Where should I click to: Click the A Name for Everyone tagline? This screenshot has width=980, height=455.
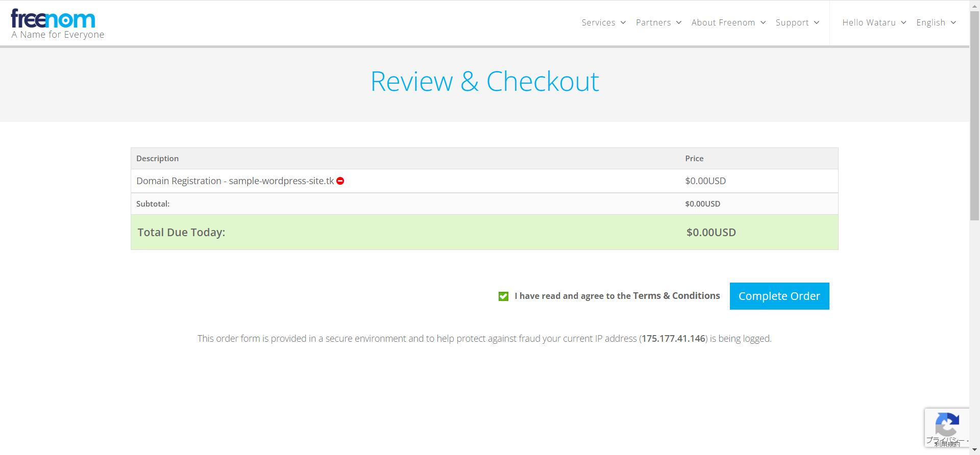(x=58, y=35)
